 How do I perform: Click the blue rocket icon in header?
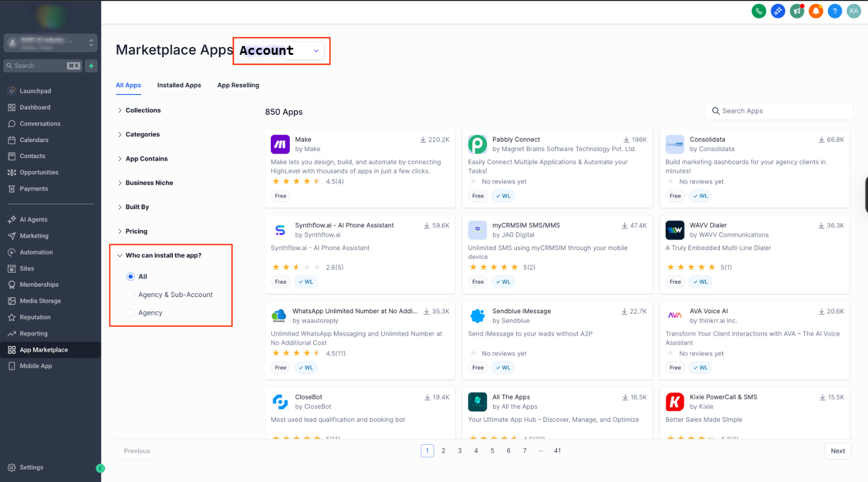click(x=778, y=11)
